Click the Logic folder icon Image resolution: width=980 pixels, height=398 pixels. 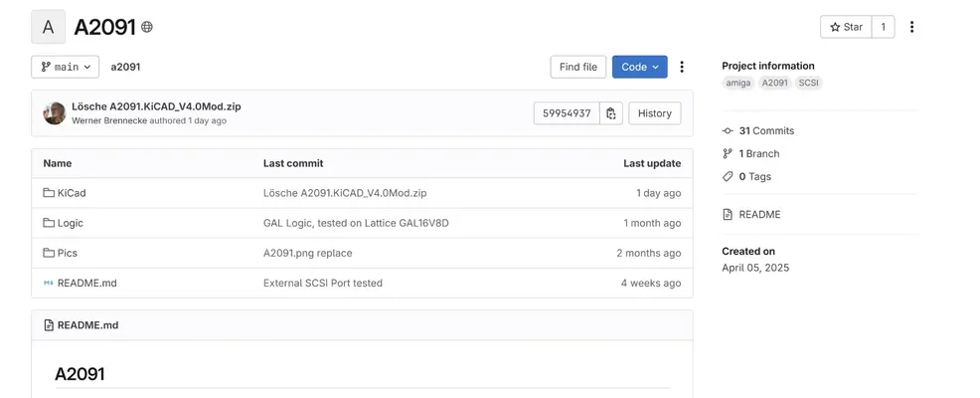click(49, 223)
